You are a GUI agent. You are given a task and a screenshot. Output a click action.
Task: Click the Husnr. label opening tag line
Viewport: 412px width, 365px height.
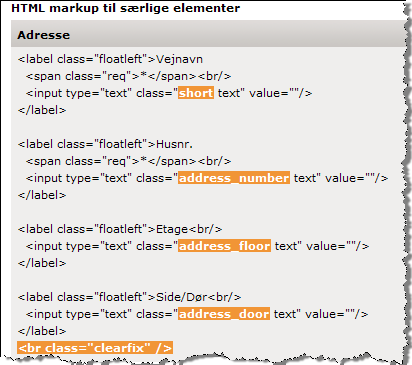coord(105,144)
